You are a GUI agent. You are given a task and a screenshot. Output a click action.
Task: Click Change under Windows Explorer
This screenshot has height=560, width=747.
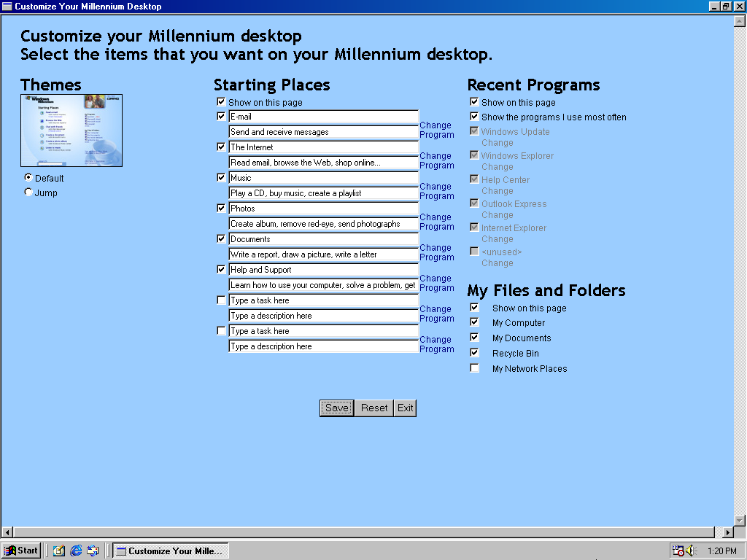[x=498, y=167]
